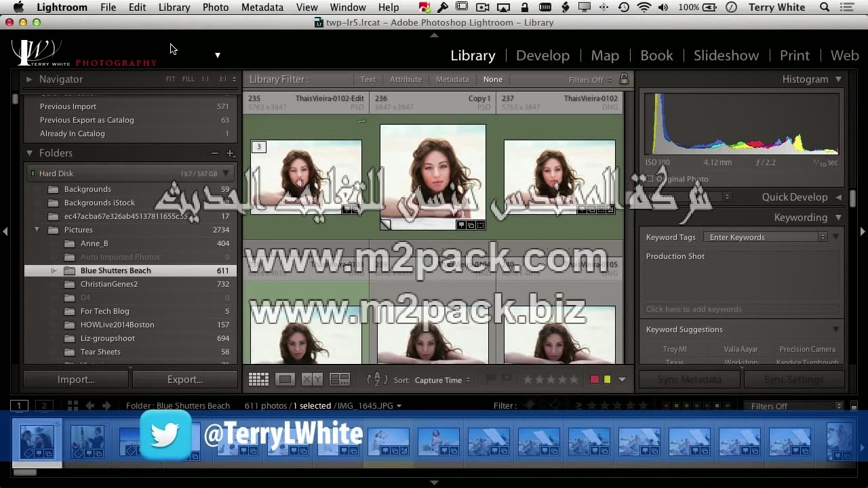Open the Metadata menu
The image size is (868, 488).
point(262,7)
